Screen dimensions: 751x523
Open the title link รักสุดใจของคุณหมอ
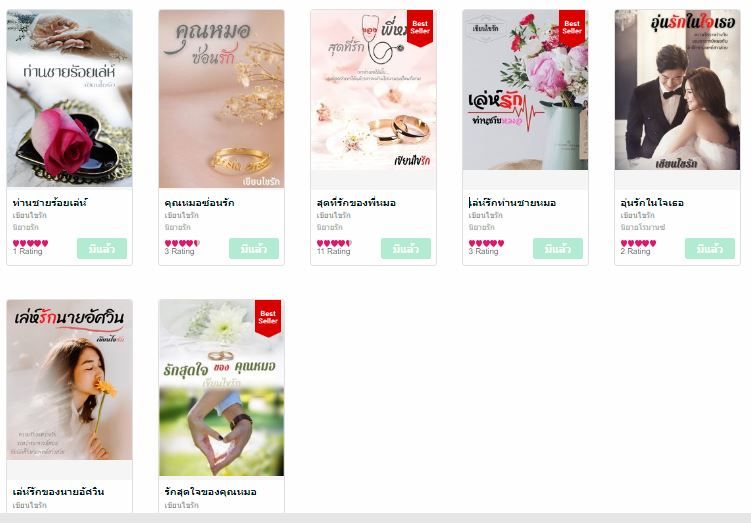pos(210,492)
